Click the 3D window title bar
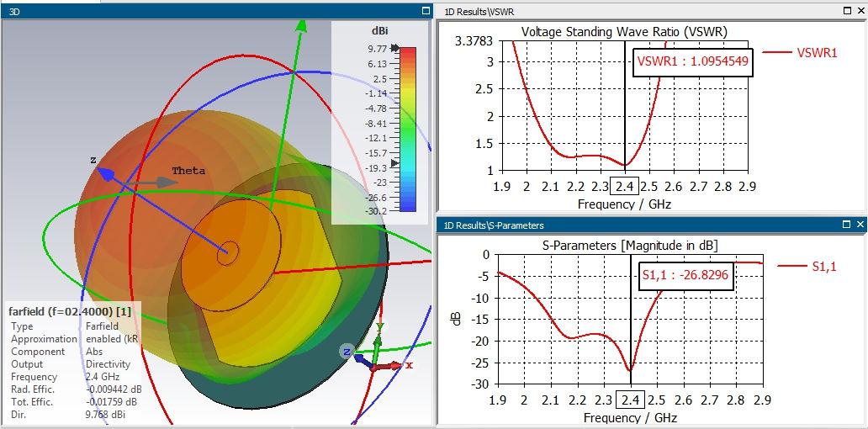Viewport: 868px width, 429px height. pos(216,11)
